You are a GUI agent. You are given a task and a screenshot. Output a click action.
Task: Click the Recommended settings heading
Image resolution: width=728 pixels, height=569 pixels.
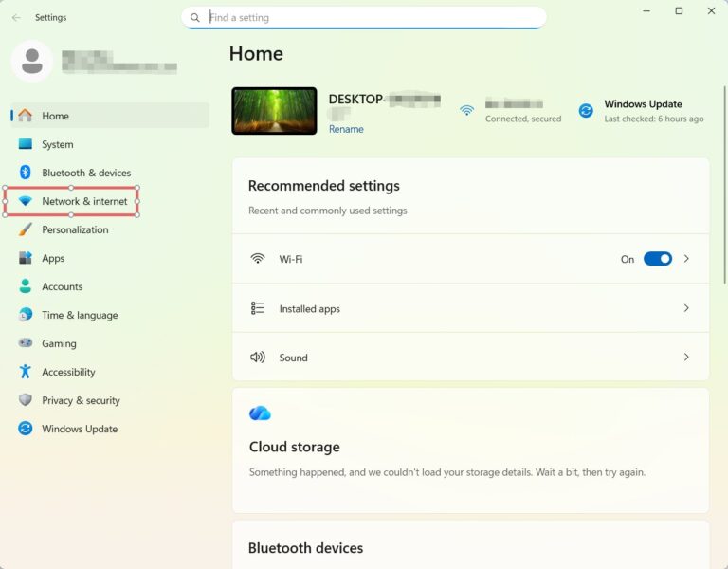(324, 186)
